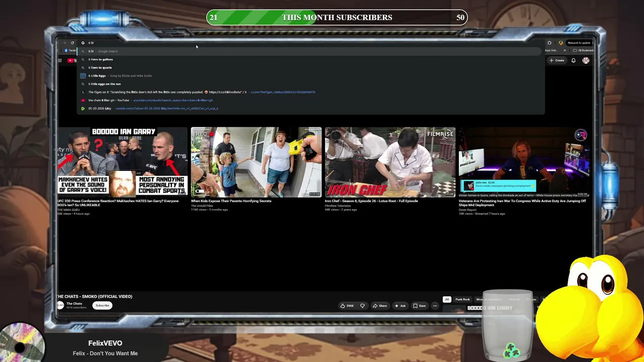The image size is (644, 362).
Task: Open the Chrome extensions puzzle icon
Action: [549, 43]
